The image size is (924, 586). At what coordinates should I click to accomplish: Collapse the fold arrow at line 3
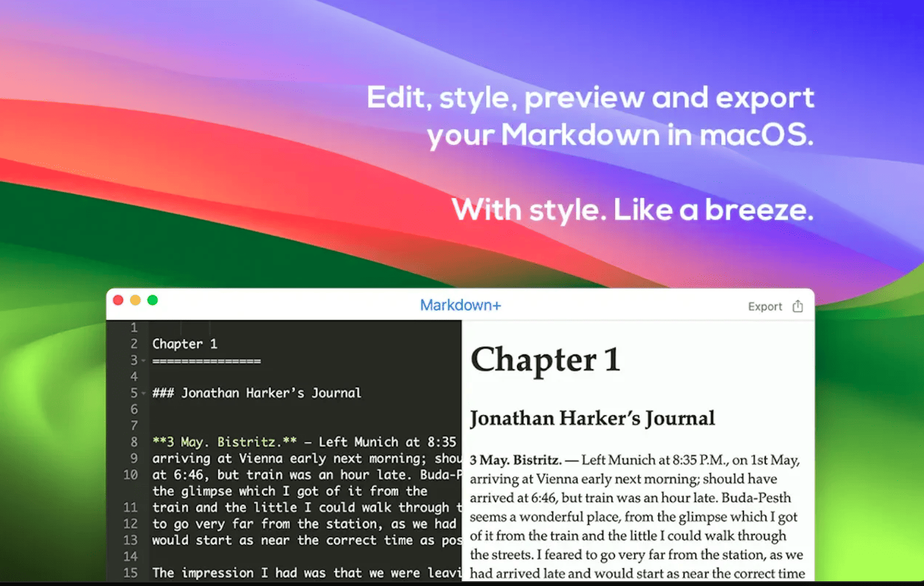(x=143, y=361)
